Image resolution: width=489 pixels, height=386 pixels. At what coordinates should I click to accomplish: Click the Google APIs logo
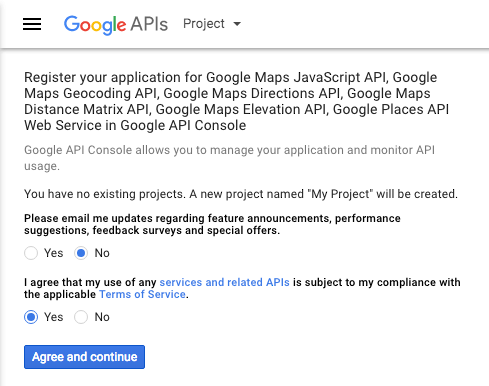(116, 24)
